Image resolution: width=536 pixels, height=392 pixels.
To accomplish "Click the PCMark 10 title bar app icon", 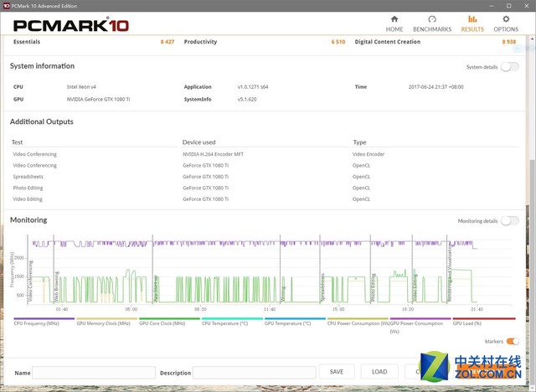I will coord(6,6).
